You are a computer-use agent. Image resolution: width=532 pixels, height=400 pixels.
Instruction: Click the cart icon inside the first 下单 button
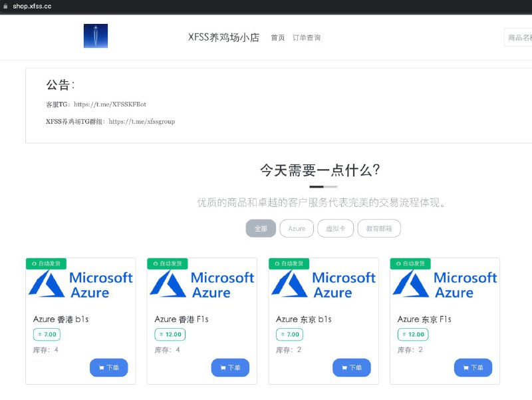coord(101,367)
